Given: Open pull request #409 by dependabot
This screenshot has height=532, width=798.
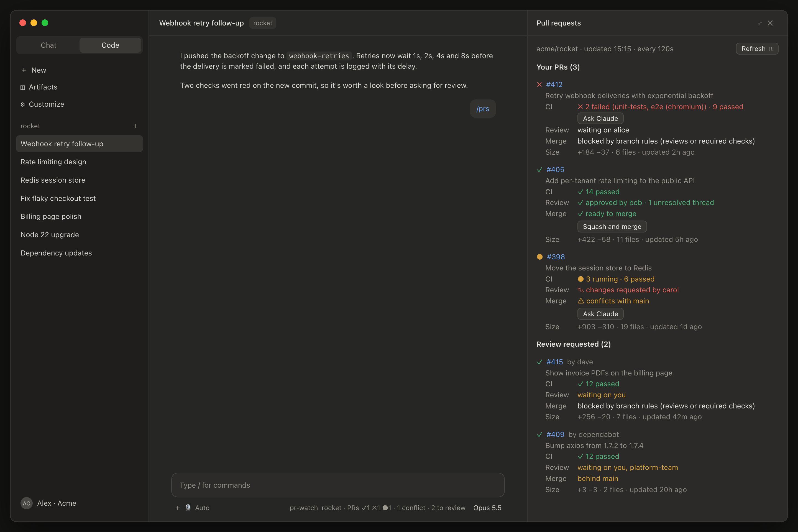Looking at the screenshot, I should [555, 435].
